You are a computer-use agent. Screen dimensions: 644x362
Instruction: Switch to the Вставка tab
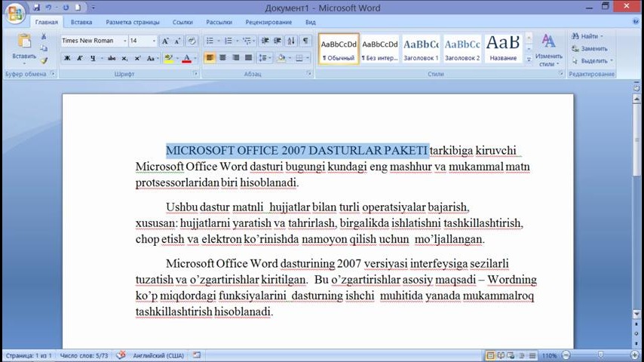(x=81, y=23)
